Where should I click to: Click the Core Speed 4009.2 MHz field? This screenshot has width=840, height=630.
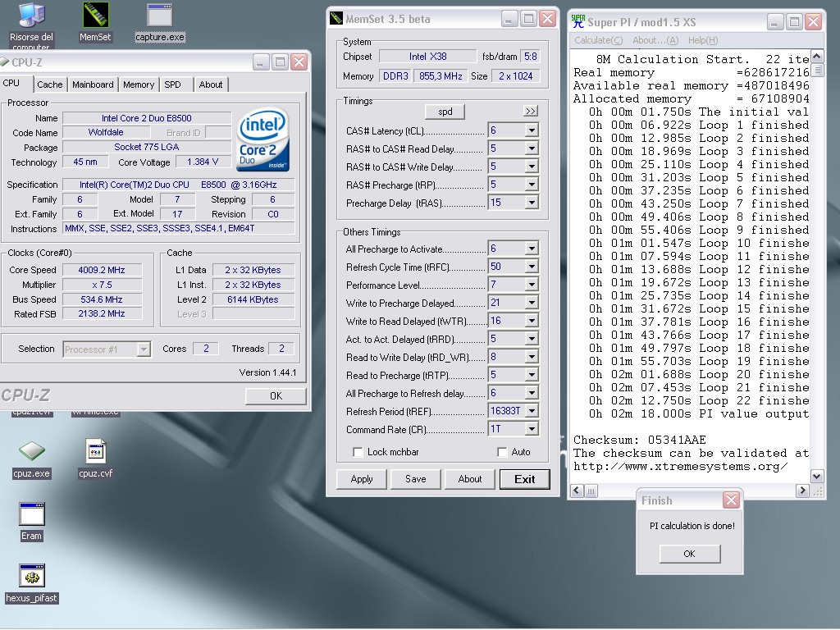point(102,270)
